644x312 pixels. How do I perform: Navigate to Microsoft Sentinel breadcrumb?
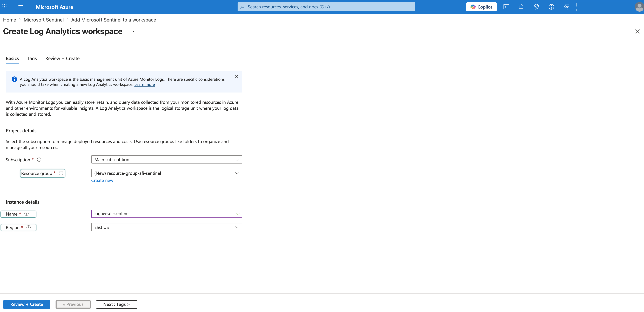click(44, 20)
